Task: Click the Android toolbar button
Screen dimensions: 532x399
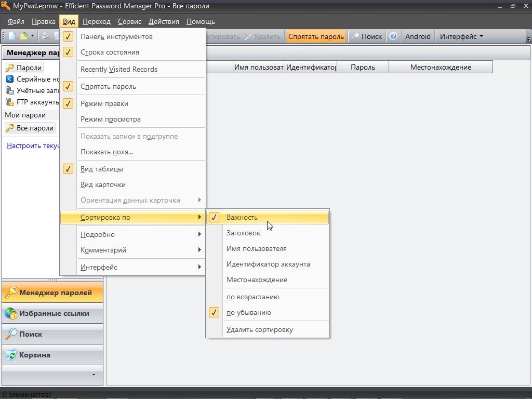Action: click(418, 36)
